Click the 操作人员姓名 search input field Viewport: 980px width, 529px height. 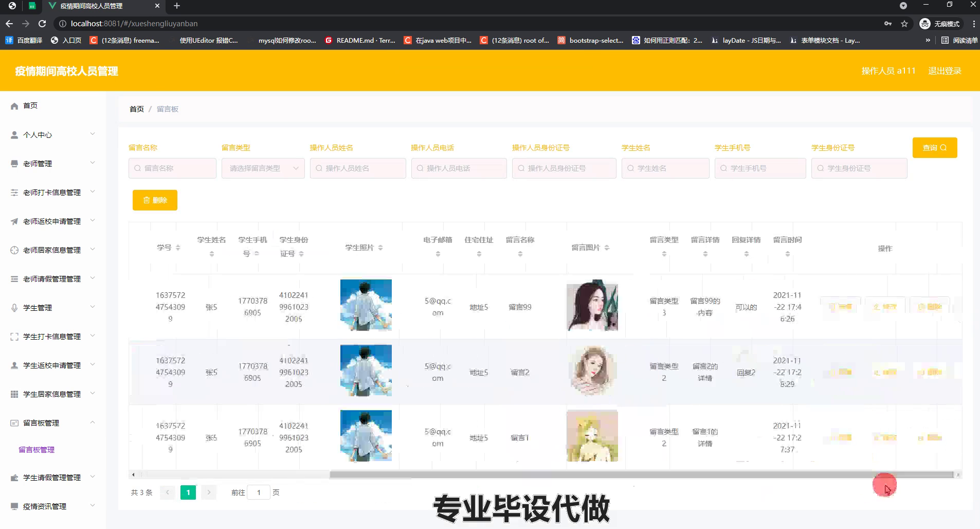pos(358,168)
